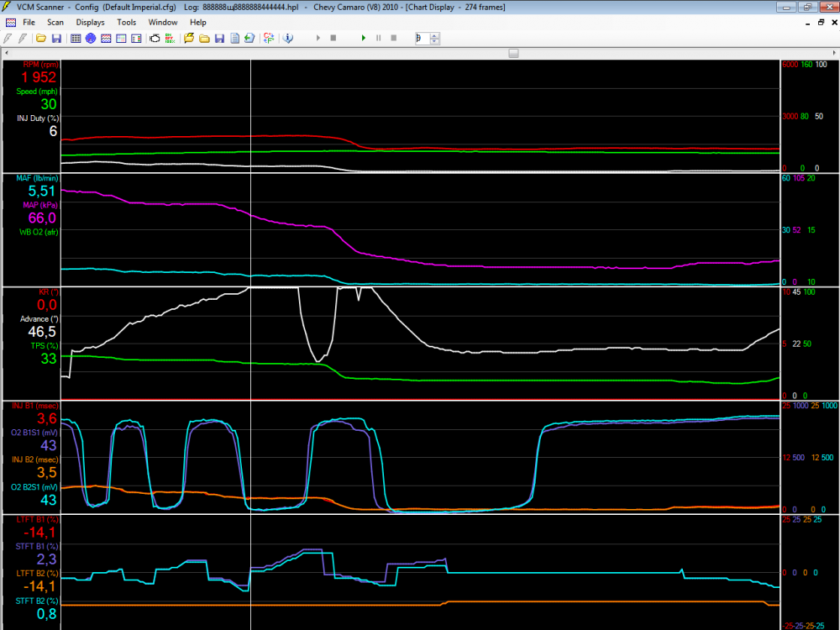Click the engine outline toolbar icon
This screenshot has height=630, width=840.
point(155,39)
